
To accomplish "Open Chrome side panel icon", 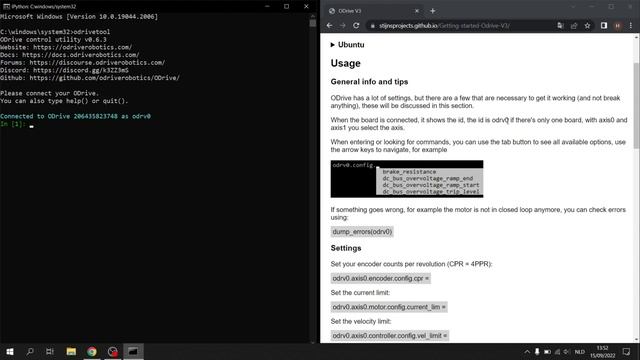I will 604,25.
